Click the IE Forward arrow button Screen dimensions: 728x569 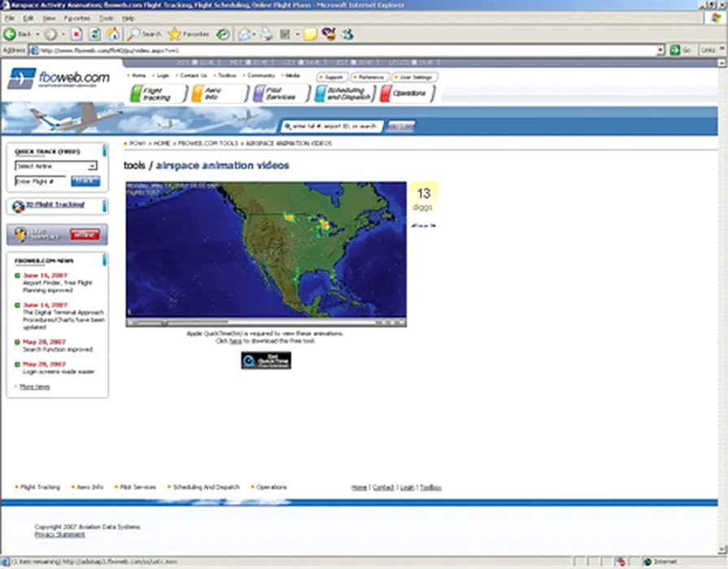tap(50, 34)
